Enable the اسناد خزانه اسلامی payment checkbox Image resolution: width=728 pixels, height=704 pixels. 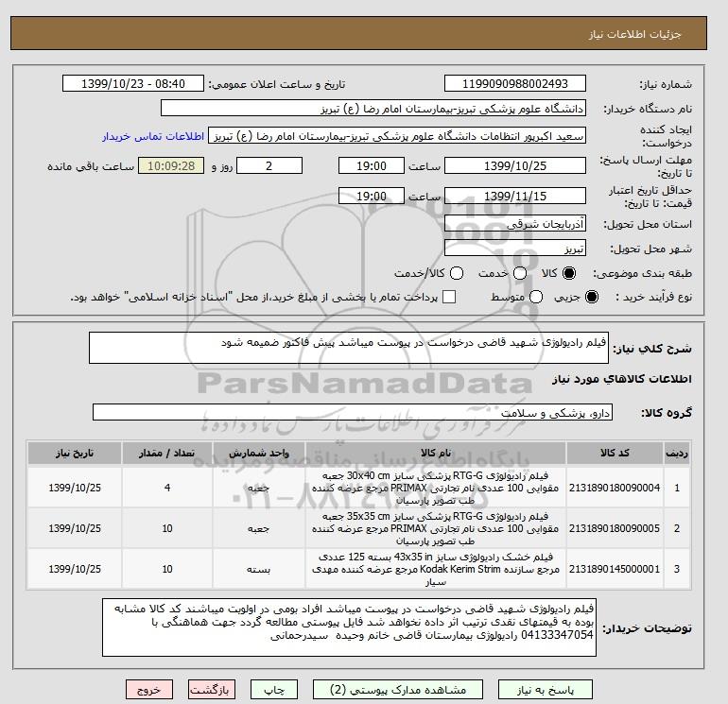click(x=449, y=297)
